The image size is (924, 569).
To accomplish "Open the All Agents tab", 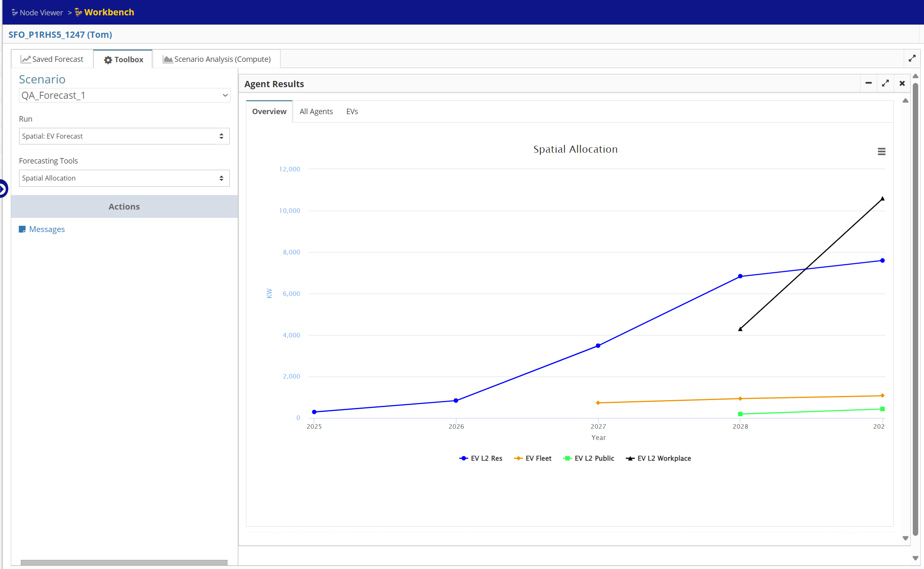I will click(316, 111).
